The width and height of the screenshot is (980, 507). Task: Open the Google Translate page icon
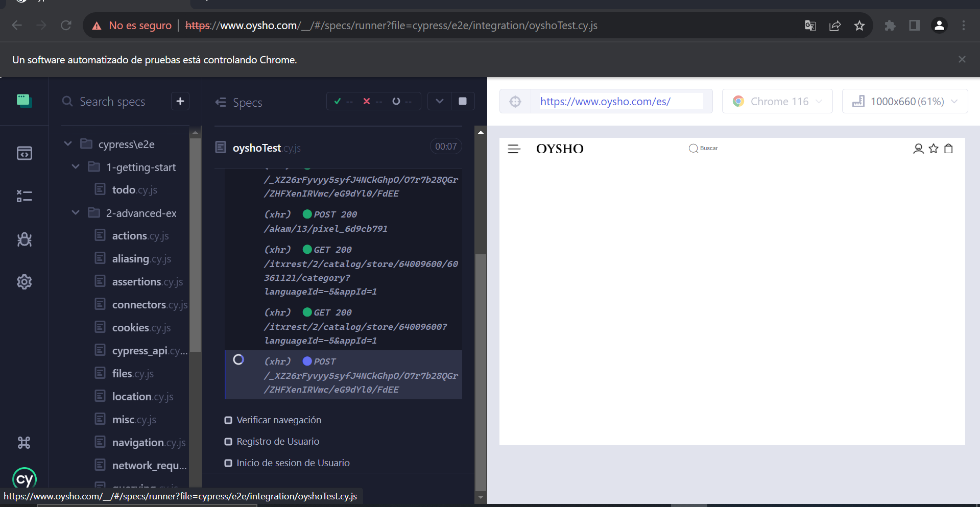click(x=810, y=26)
